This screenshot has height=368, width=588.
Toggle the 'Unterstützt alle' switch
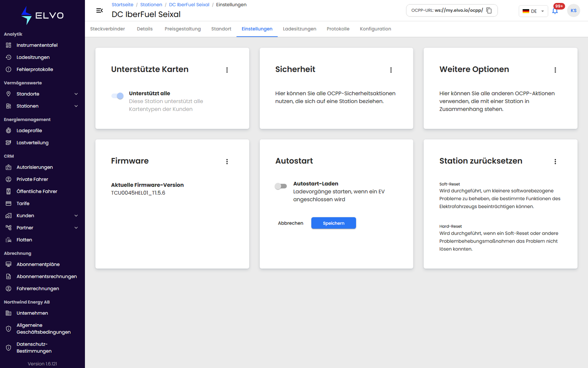tap(118, 96)
